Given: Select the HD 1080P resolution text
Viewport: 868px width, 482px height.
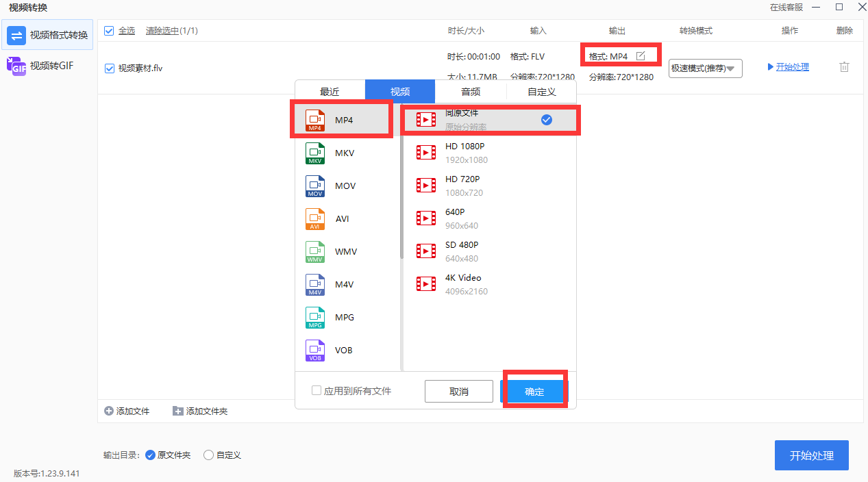Looking at the screenshot, I should pyautogui.click(x=464, y=147).
